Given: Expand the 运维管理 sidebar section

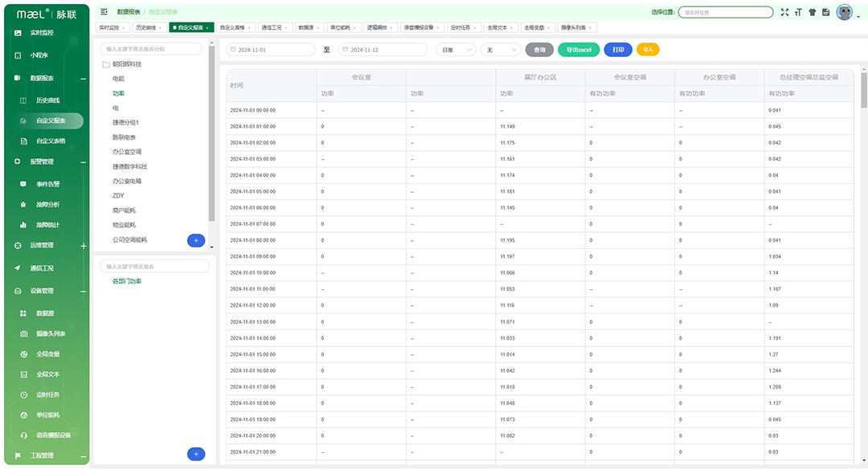Looking at the screenshot, I should 83,246.
